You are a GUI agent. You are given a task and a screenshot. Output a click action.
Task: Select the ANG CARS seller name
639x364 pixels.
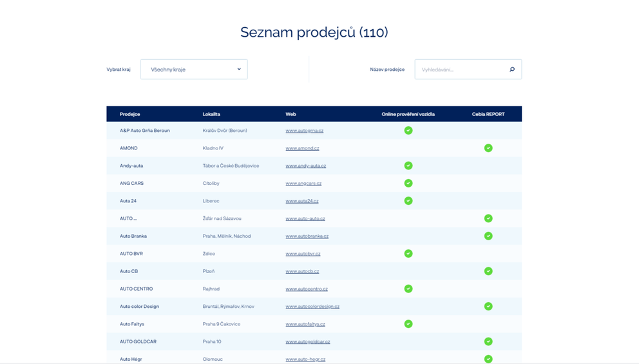pyautogui.click(x=131, y=183)
